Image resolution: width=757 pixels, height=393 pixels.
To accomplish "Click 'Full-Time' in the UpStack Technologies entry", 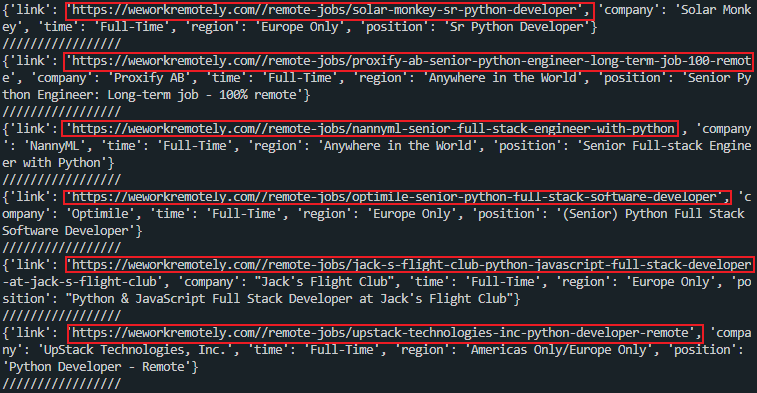I will pyautogui.click(x=342, y=350).
